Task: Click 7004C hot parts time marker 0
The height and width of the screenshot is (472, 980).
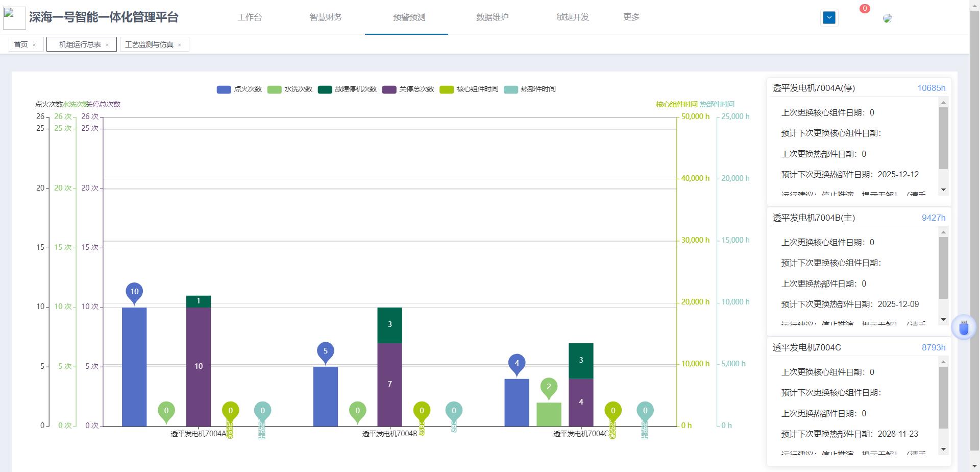Action: pos(645,411)
